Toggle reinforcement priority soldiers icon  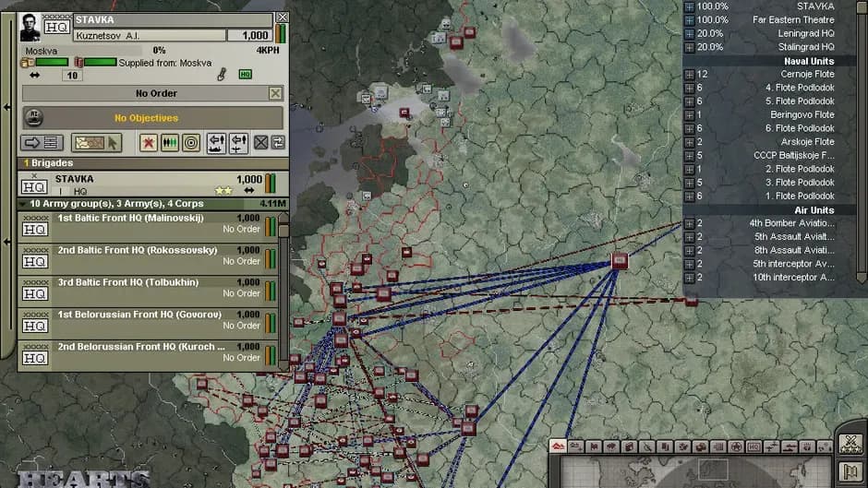click(x=169, y=143)
